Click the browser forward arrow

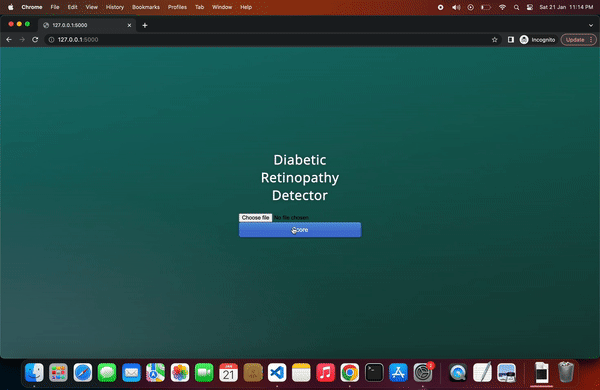(22, 39)
